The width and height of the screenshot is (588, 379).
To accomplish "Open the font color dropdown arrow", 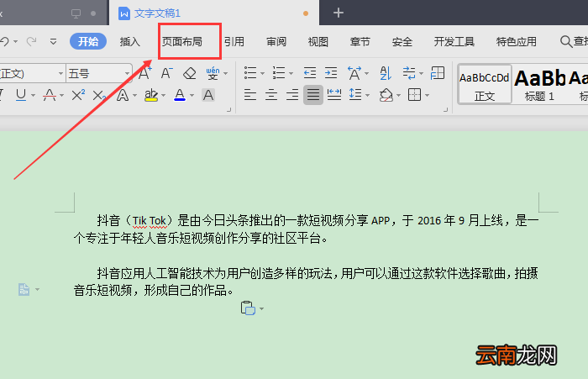I will coord(192,95).
